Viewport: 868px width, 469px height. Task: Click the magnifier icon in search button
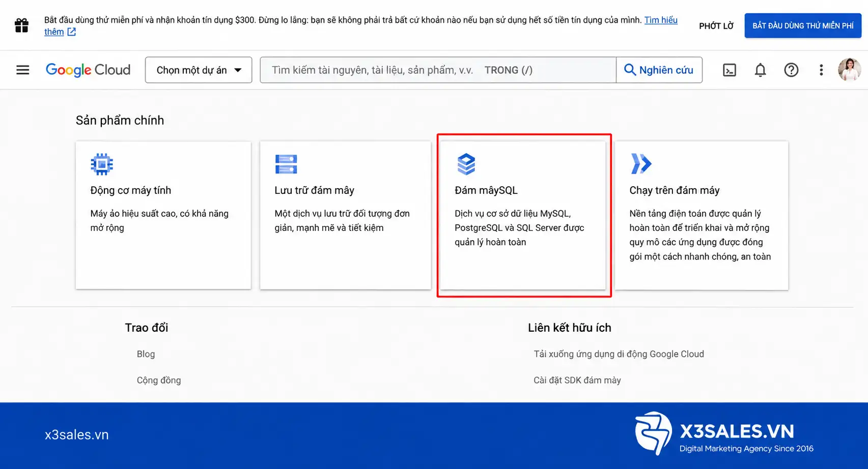click(x=630, y=70)
